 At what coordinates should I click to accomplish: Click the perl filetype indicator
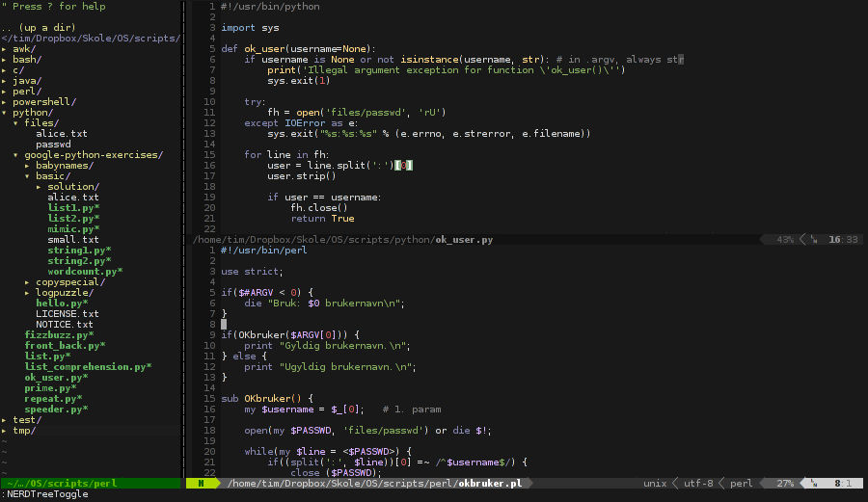741,484
